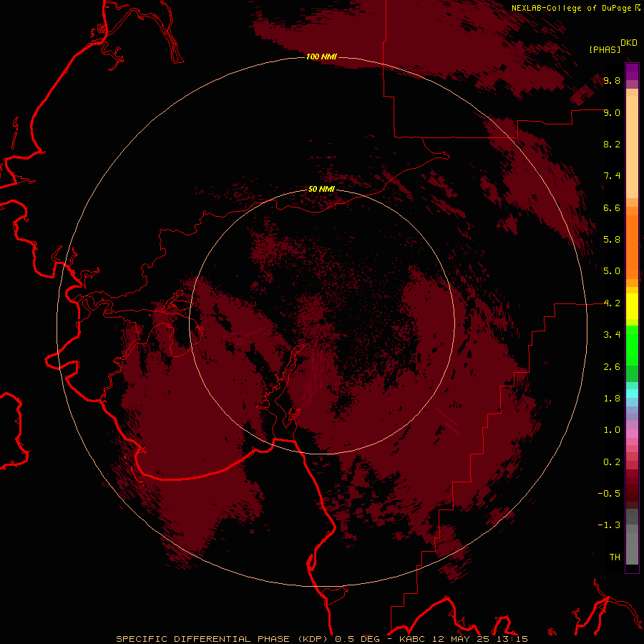The image size is (644, 644).
Task: Click the 1.0 legend value
Action: click(612, 430)
